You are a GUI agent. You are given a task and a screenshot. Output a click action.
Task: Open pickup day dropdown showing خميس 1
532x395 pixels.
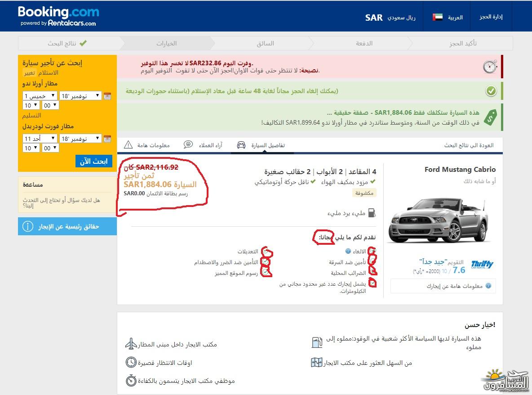40,96
